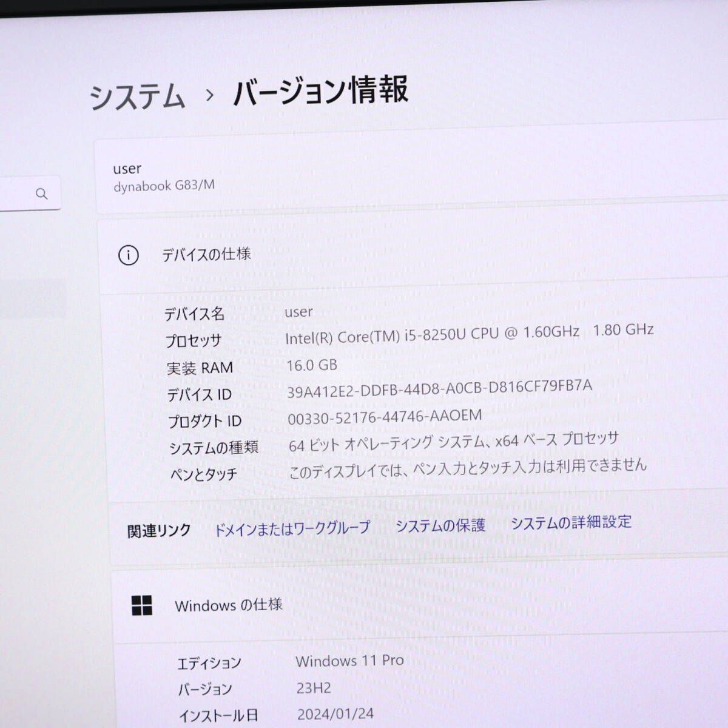This screenshot has height=728, width=728.
Task: Click the システムの種類 label
Action: [214, 448]
